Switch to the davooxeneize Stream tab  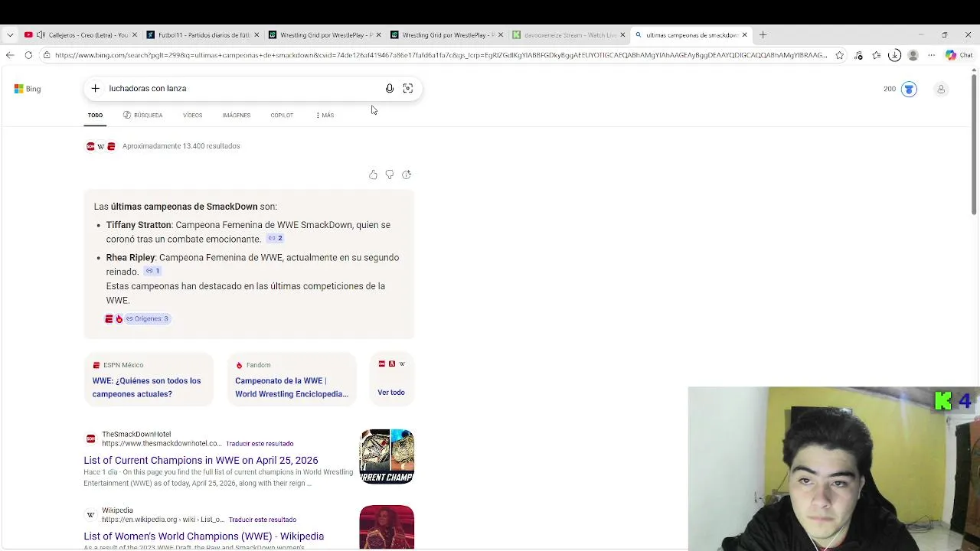click(570, 34)
